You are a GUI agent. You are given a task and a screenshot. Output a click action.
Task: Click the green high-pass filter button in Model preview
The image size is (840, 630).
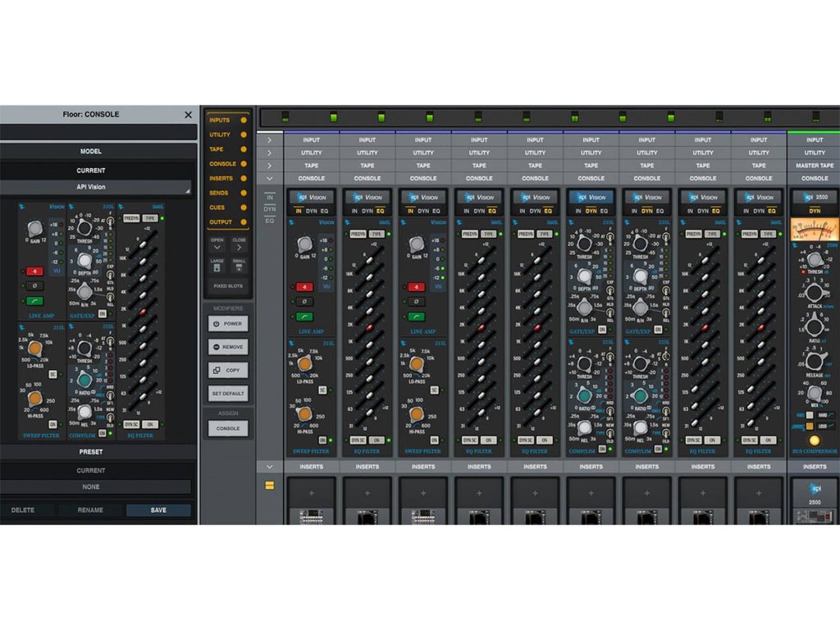[x=34, y=301]
